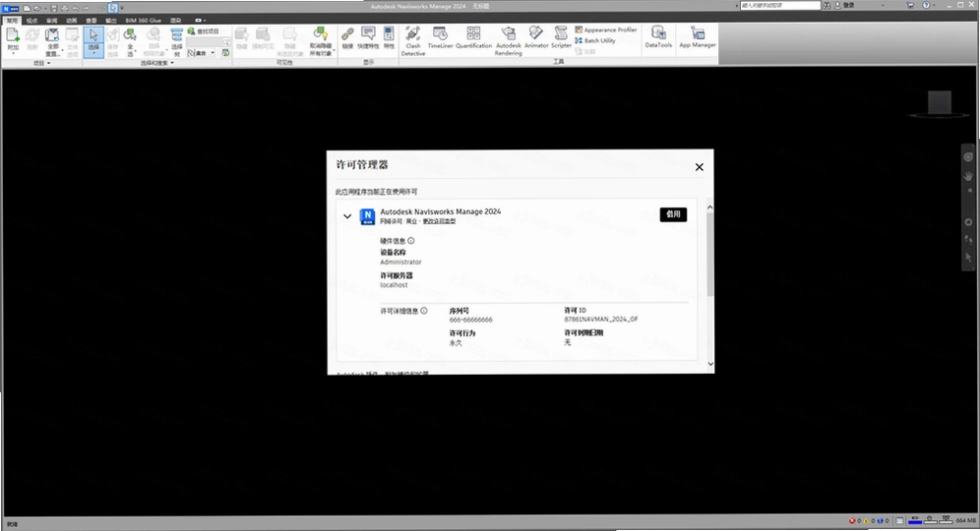Screen dimensions: 980x531
Task: Click the 664 MB memory indicator in status bar
Action: pyautogui.click(x=965, y=520)
